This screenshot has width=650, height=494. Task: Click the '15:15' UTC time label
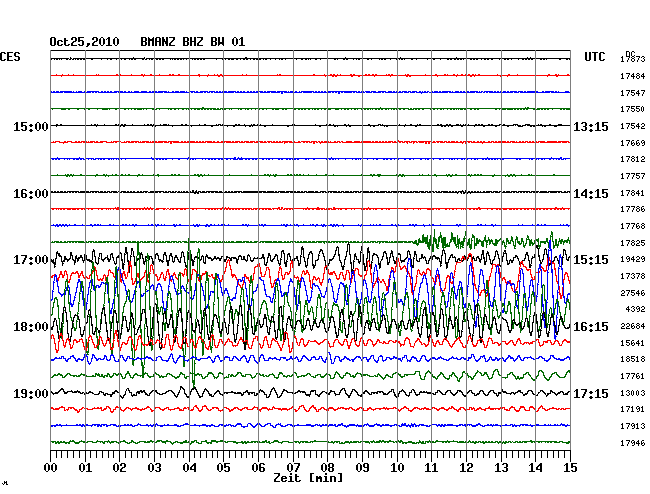[591, 260]
